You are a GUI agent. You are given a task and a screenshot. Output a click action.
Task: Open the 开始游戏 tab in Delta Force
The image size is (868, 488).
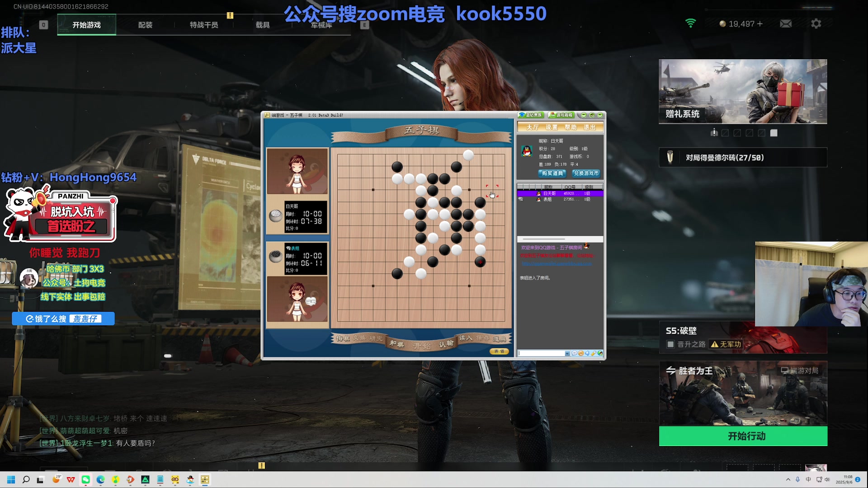(86, 25)
